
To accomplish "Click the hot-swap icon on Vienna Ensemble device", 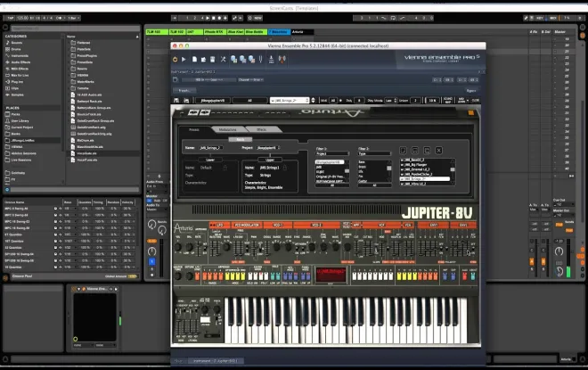I will point(110,289).
